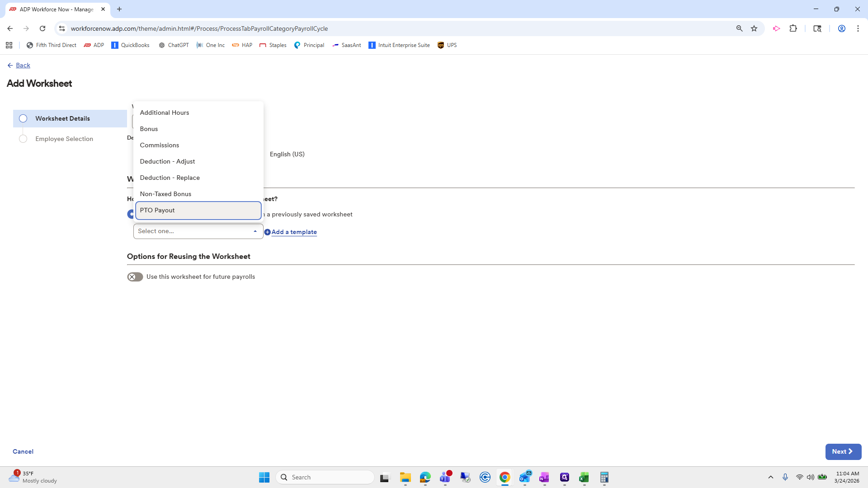Click the Add a template link
The width and height of the screenshot is (868, 488).
[293, 232]
